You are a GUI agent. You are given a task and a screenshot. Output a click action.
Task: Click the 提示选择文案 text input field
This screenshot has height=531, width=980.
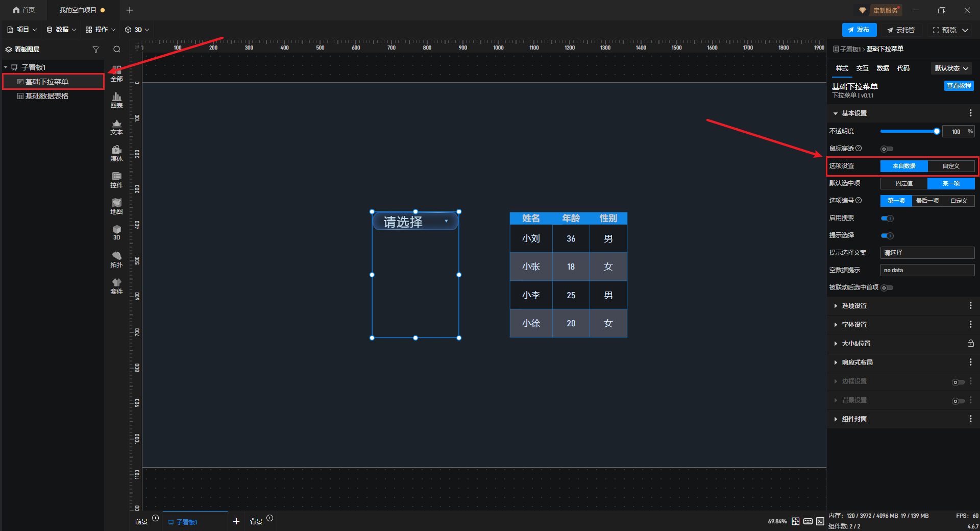click(x=927, y=253)
